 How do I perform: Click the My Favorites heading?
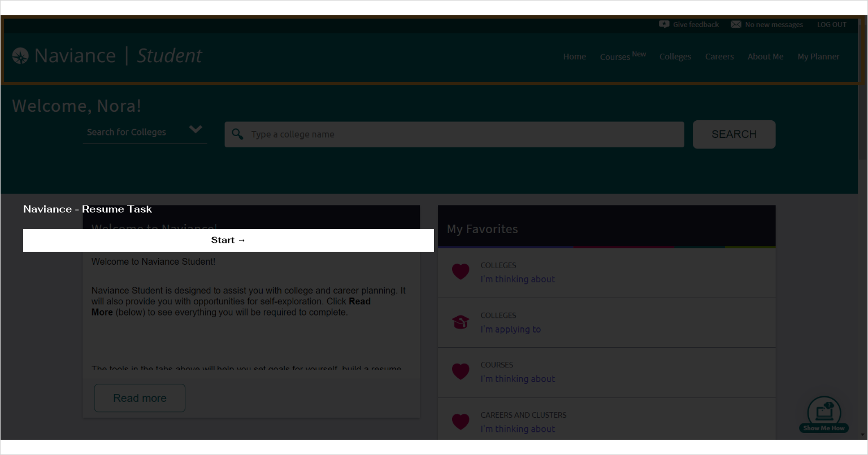coord(482,229)
